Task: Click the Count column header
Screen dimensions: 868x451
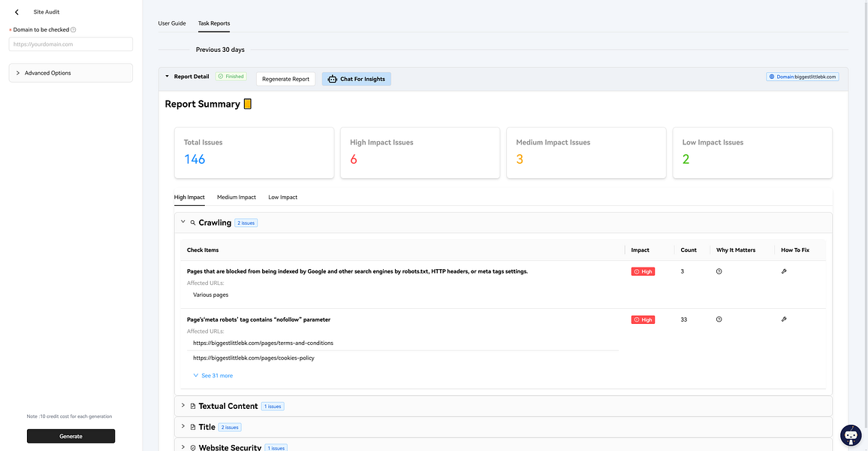Action: pos(689,250)
